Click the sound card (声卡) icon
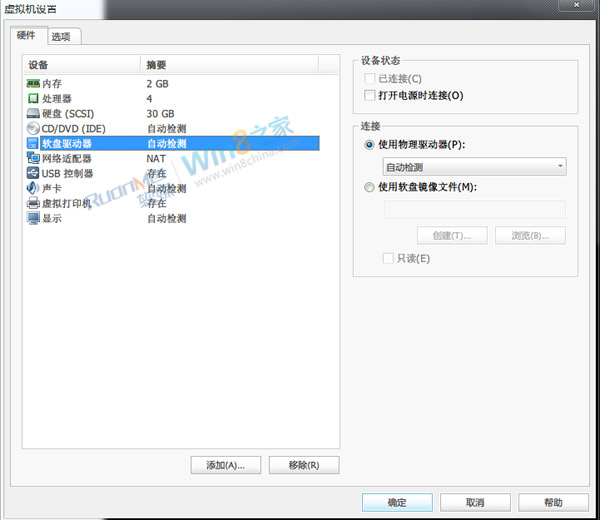The image size is (600, 520). coord(33,188)
